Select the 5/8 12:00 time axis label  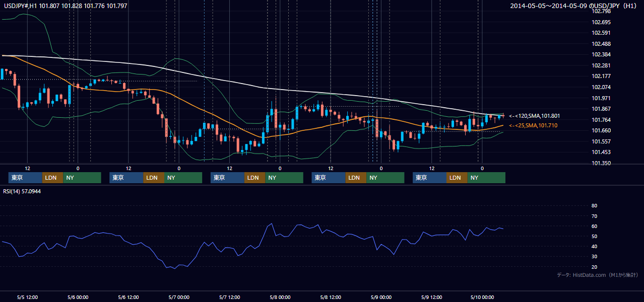(x=331, y=297)
